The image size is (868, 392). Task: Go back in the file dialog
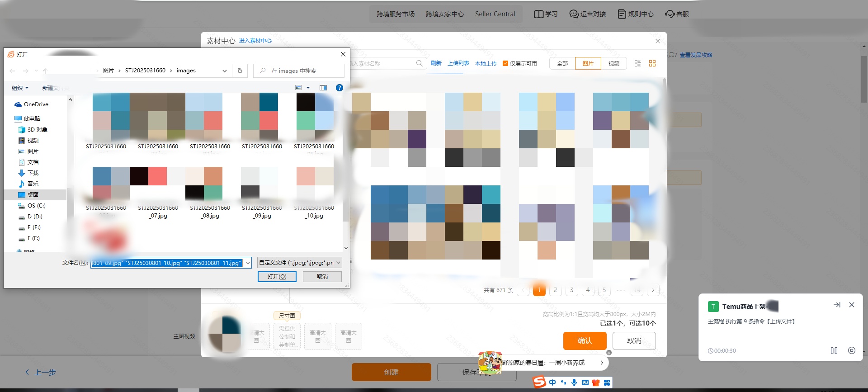[12, 71]
